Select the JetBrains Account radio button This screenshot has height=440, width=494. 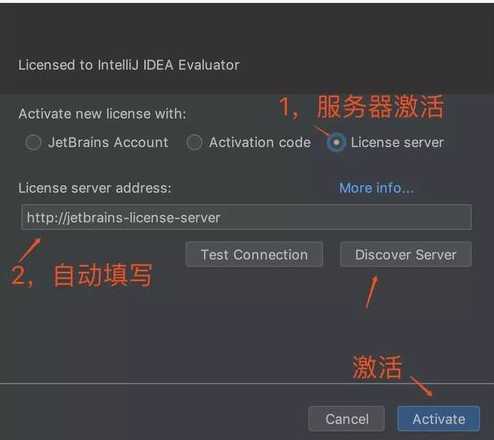tap(33, 143)
